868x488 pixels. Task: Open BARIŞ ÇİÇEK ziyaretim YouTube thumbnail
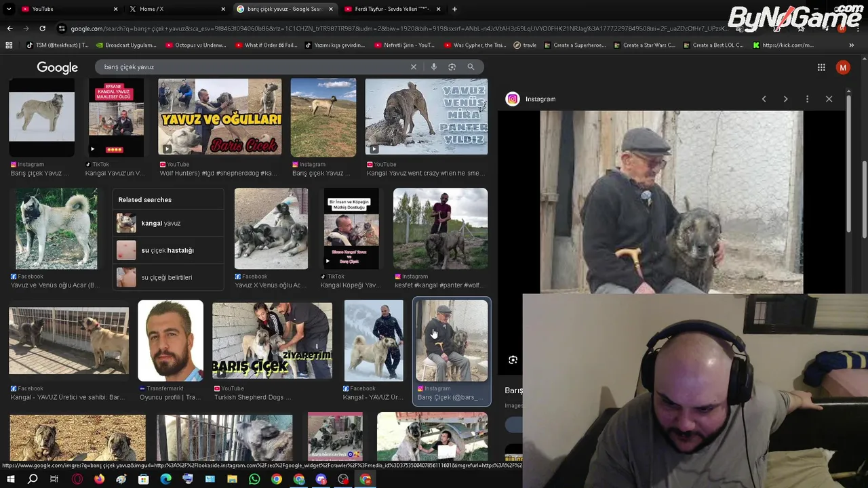point(272,340)
